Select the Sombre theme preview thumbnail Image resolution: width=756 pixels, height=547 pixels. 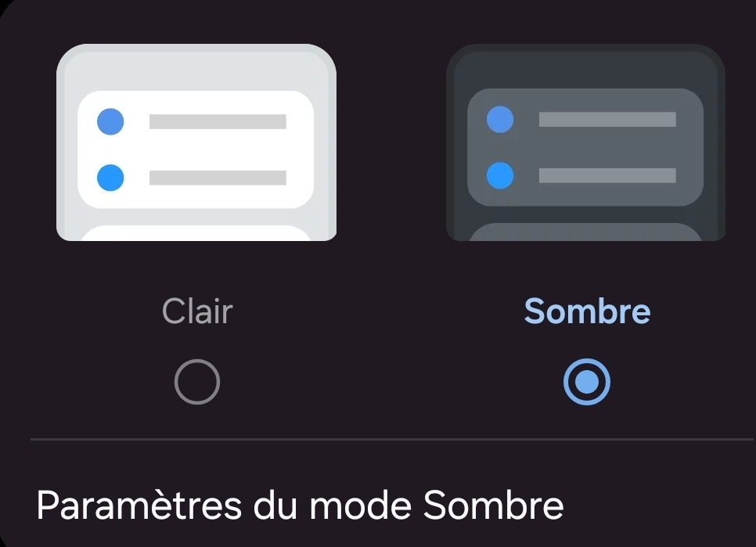click(585, 142)
